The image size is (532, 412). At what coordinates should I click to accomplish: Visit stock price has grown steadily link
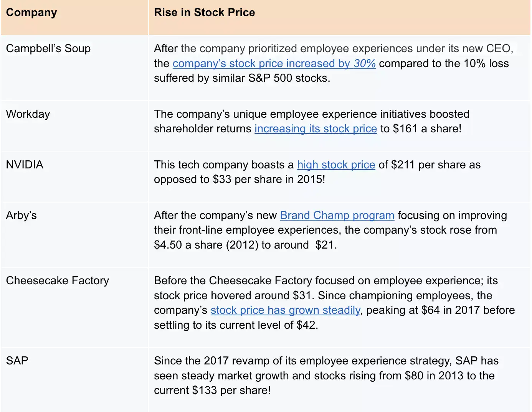[x=286, y=310]
